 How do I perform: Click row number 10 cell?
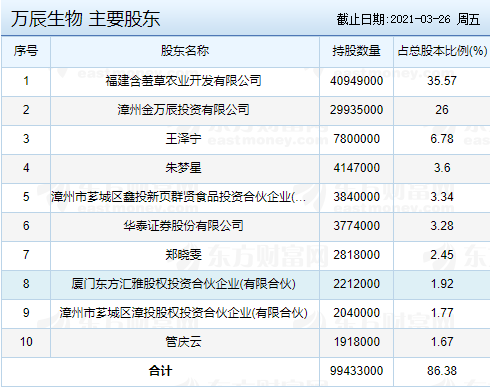tap(26, 343)
